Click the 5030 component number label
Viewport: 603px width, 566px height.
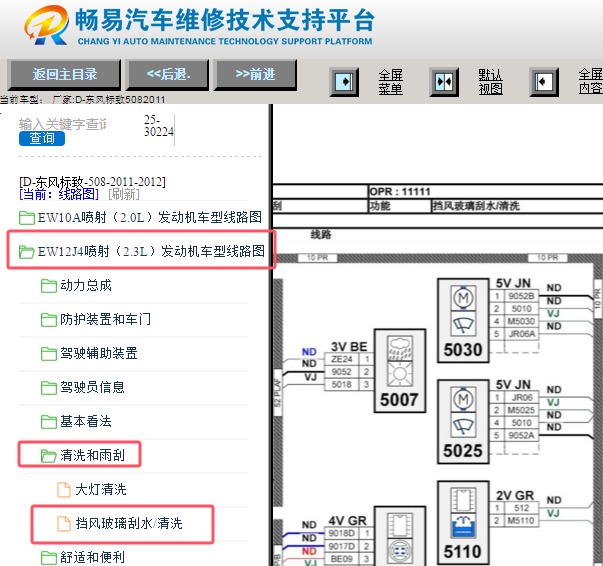point(463,350)
